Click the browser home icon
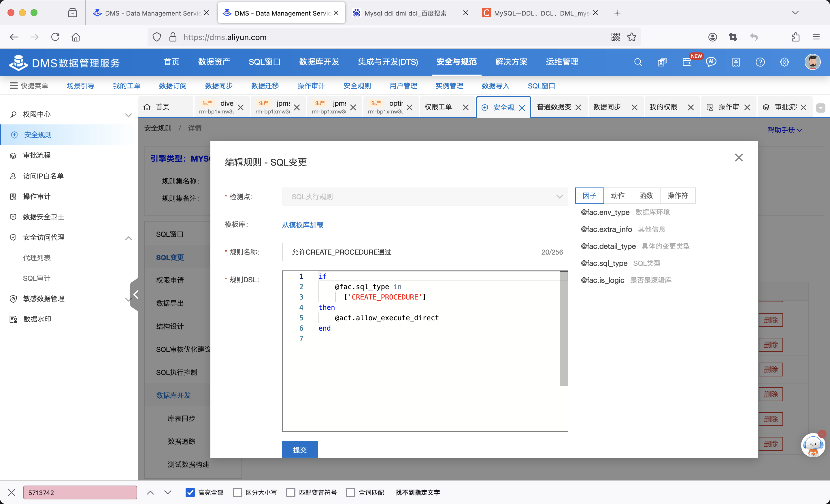 (x=76, y=37)
